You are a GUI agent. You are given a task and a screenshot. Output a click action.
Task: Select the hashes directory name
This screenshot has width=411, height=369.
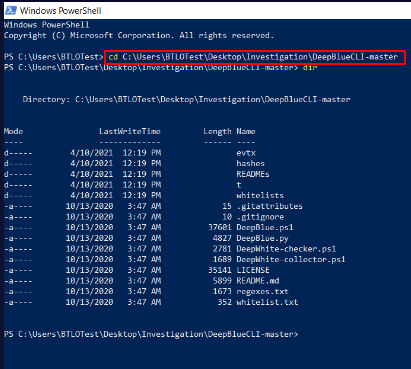(x=251, y=163)
